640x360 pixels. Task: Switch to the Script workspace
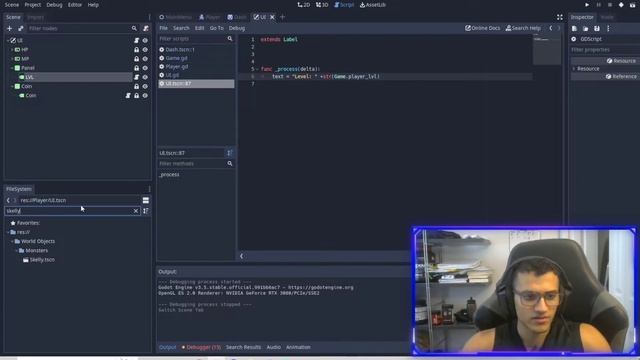tap(344, 5)
